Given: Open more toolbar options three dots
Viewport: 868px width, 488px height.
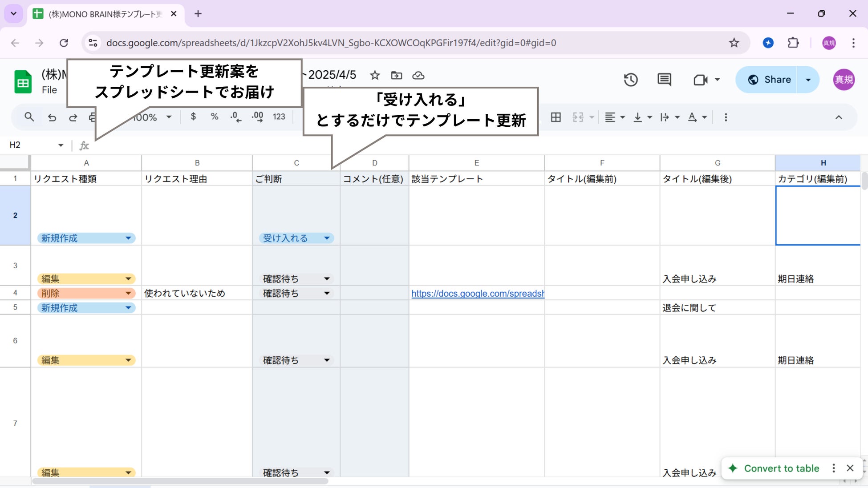Looking at the screenshot, I should point(726,117).
